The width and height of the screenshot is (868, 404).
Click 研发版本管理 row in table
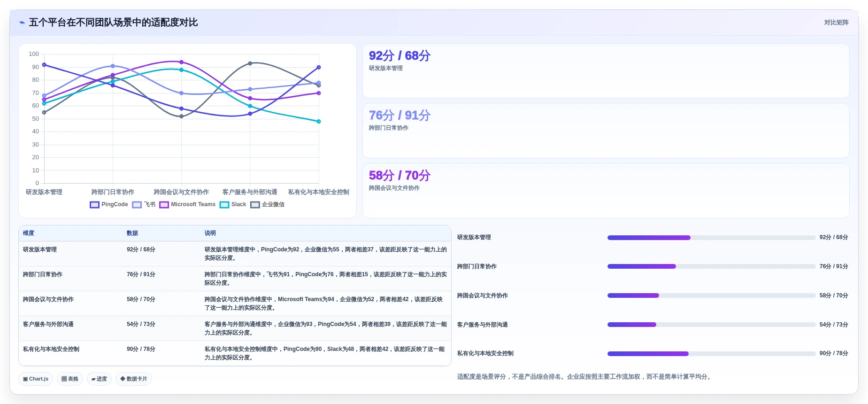(x=235, y=254)
